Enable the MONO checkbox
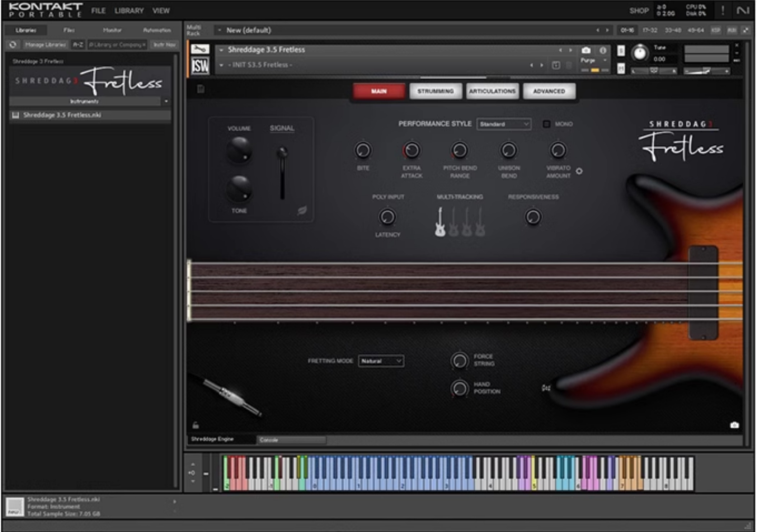757x532 pixels. [x=546, y=124]
